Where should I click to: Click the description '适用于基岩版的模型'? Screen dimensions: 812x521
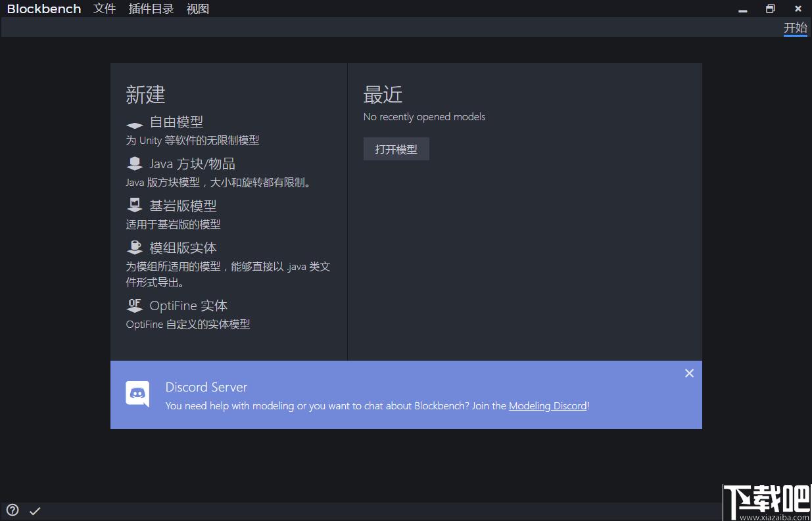pyautogui.click(x=173, y=224)
